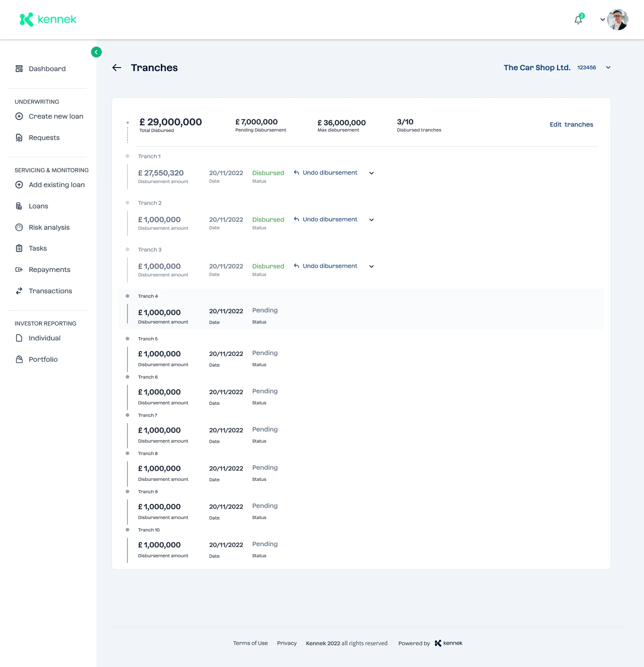Collapse the sidebar with green arrow
644x667 pixels.
click(x=96, y=52)
